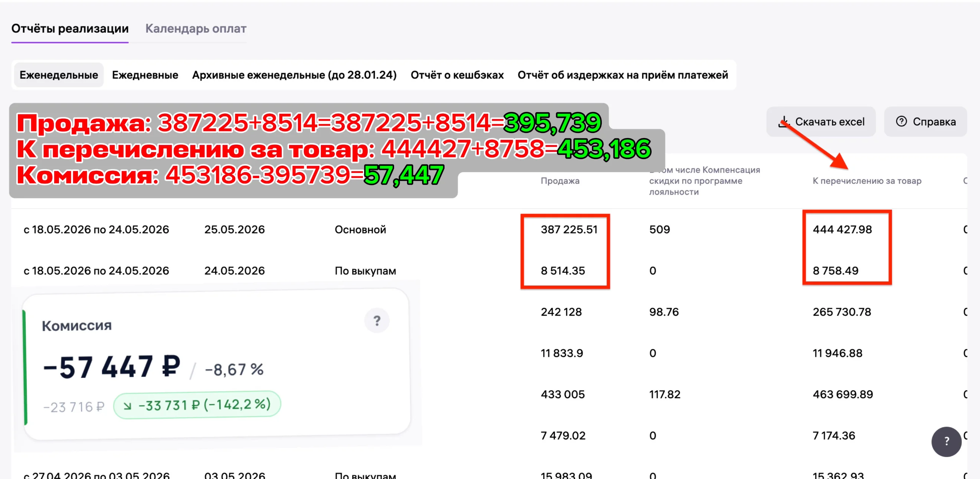Screen dimensions: 980x479
Task: Open the Календарь оплат tab
Action: point(196,29)
